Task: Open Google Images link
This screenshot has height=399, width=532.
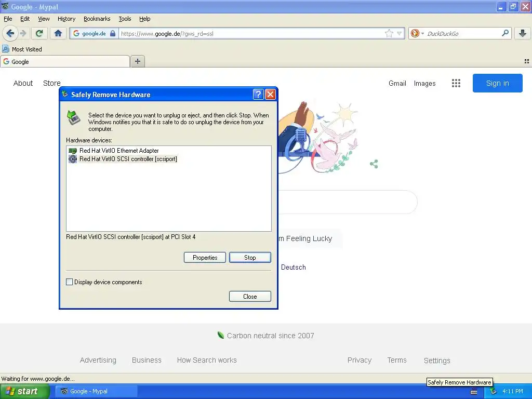Action: pos(424,83)
